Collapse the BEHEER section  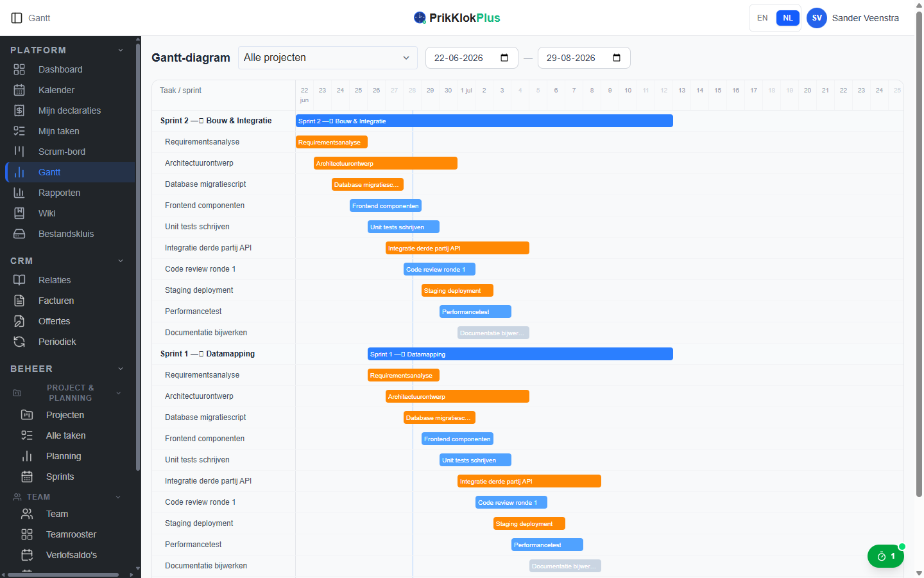[121, 369]
